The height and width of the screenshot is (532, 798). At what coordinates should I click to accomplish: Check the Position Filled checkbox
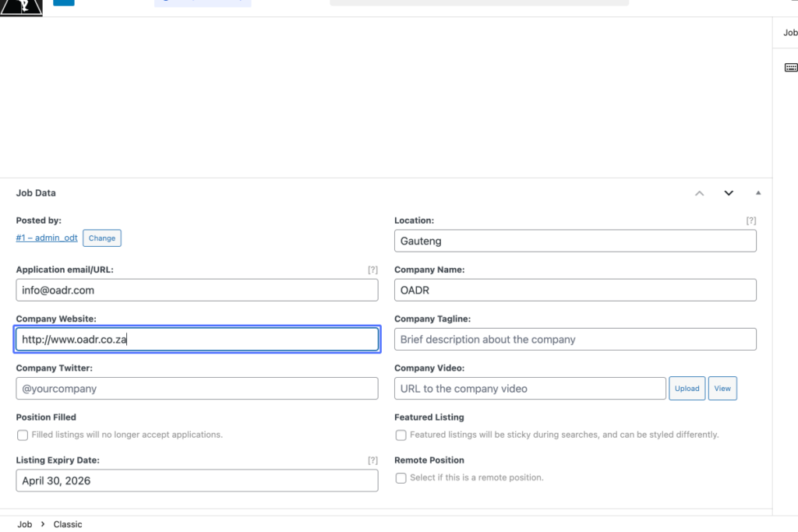click(23, 435)
